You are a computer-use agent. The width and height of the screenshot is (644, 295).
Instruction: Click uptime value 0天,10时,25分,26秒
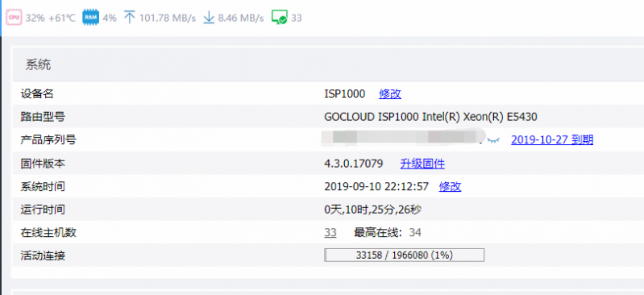pos(372,210)
